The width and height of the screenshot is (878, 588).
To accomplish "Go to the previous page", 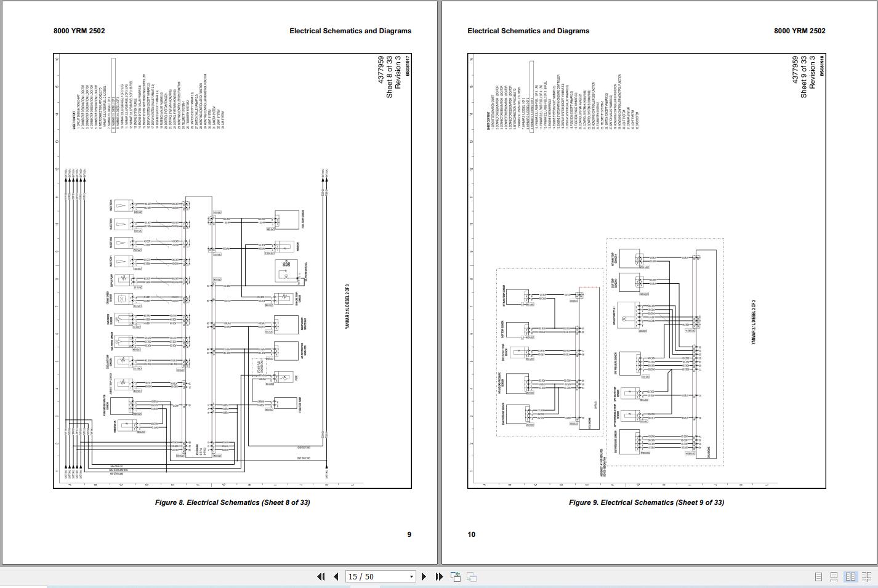I will pyautogui.click(x=336, y=576).
